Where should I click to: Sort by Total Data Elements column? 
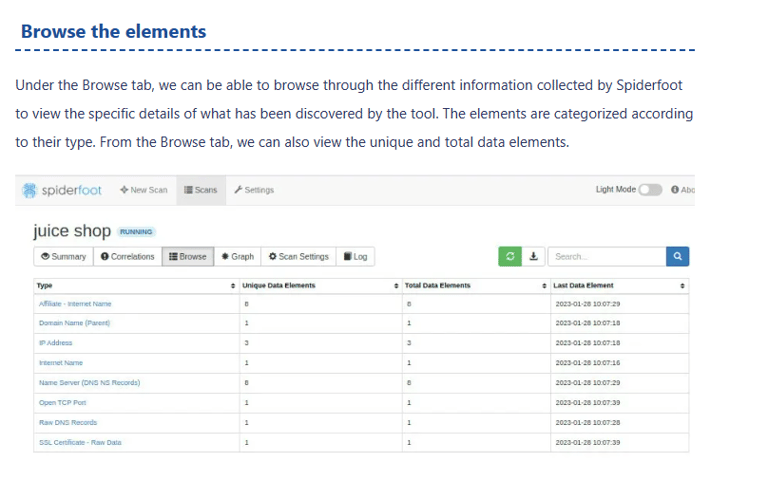click(x=476, y=285)
